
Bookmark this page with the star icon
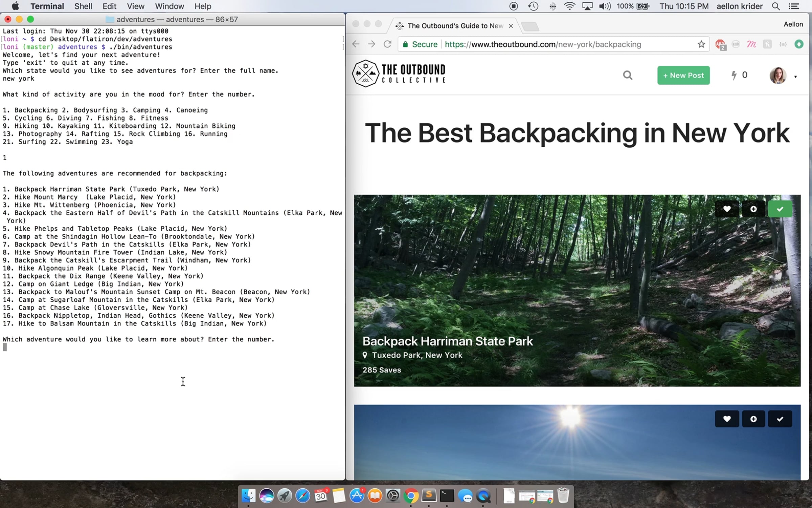(x=701, y=44)
